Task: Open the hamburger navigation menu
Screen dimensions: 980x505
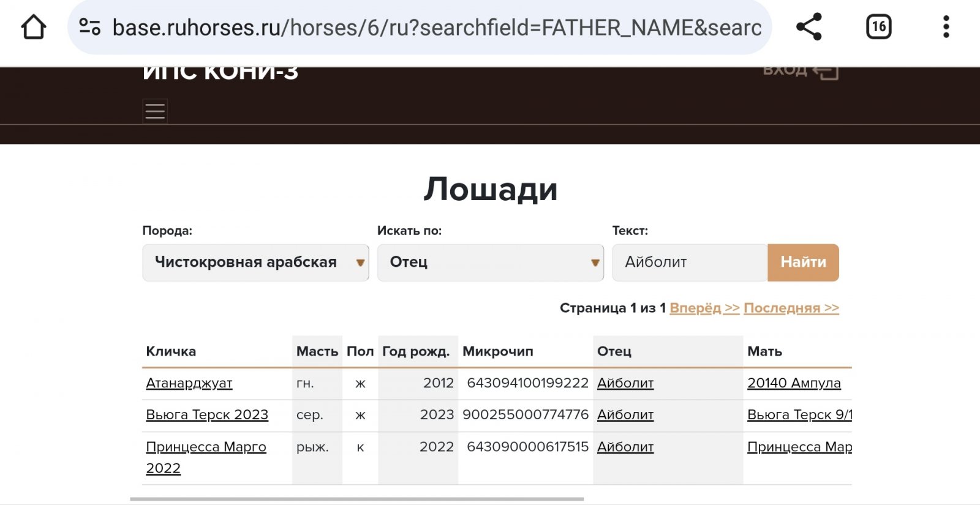Action: [x=155, y=111]
